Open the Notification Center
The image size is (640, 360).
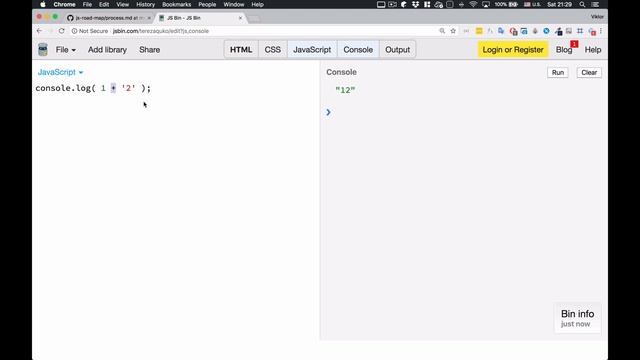(596, 4)
